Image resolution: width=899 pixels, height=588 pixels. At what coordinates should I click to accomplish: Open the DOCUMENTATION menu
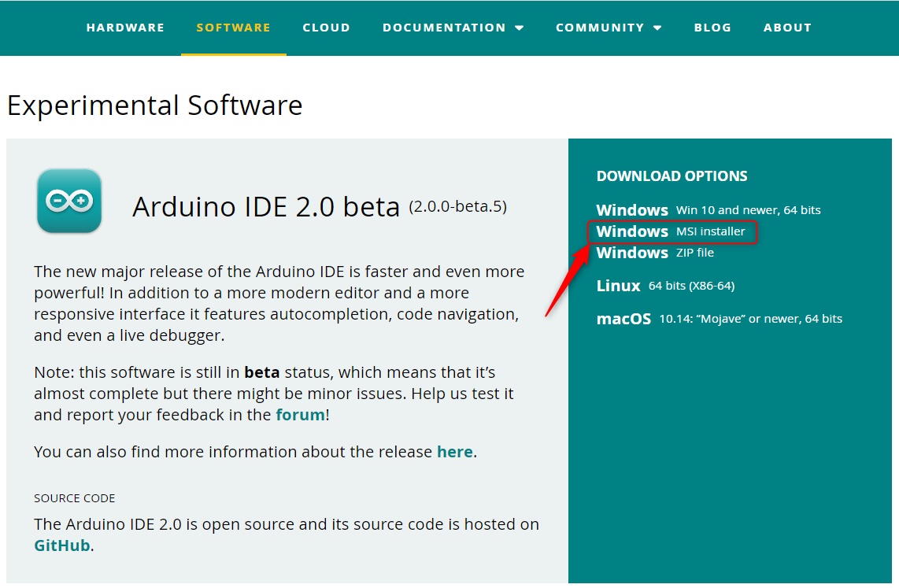(x=444, y=28)
